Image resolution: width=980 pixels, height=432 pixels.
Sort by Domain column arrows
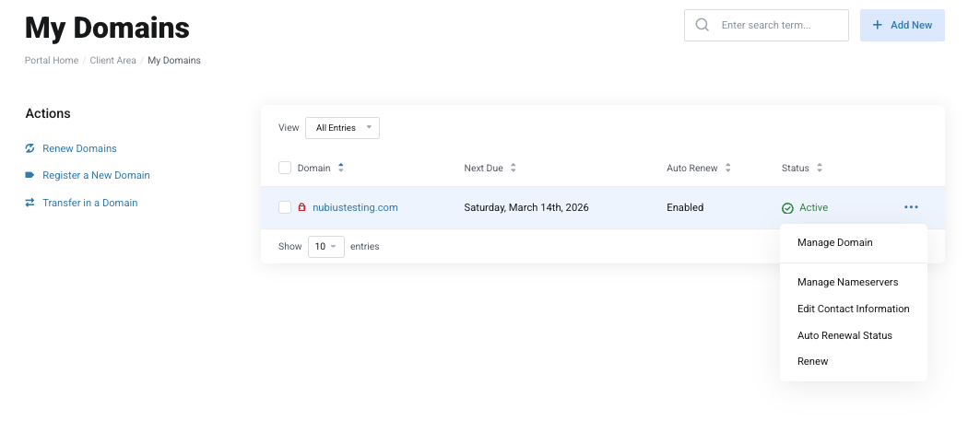pos(341,169)
